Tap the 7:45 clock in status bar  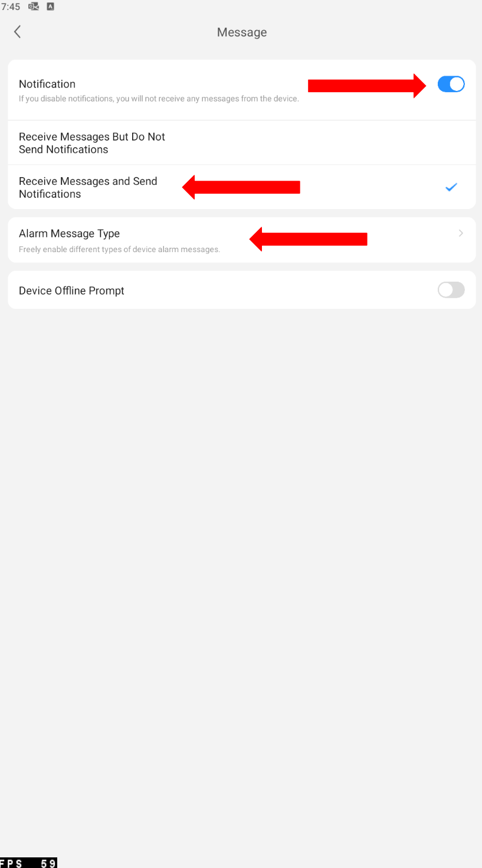point(11,6)
